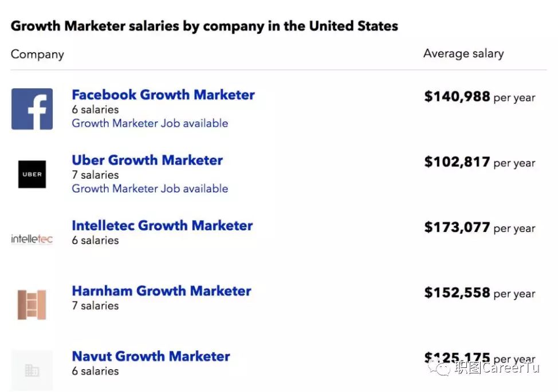This screenshot has height=392, width=558.
Task: Click Intelletec's $173,077 salary figure
Action: pos(457,228)
